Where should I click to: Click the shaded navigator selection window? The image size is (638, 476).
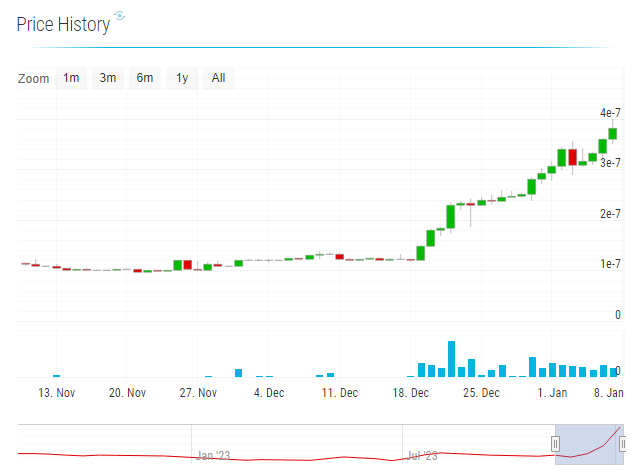point(589,444)
